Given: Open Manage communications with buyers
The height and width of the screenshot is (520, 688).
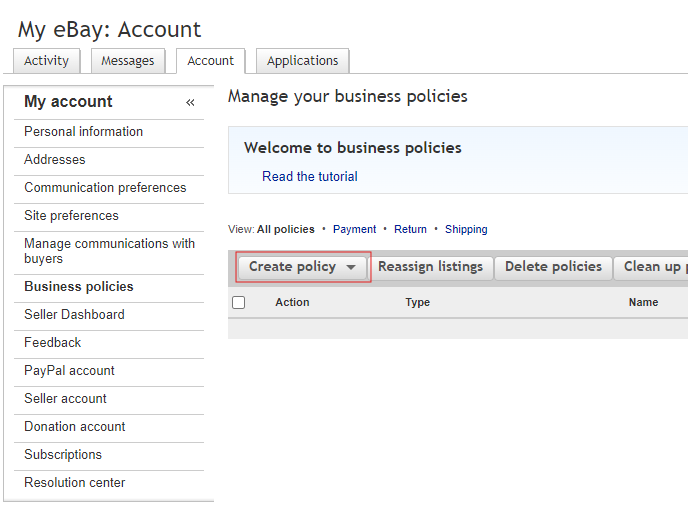Looking at the screenshot, I should [109, 251].
